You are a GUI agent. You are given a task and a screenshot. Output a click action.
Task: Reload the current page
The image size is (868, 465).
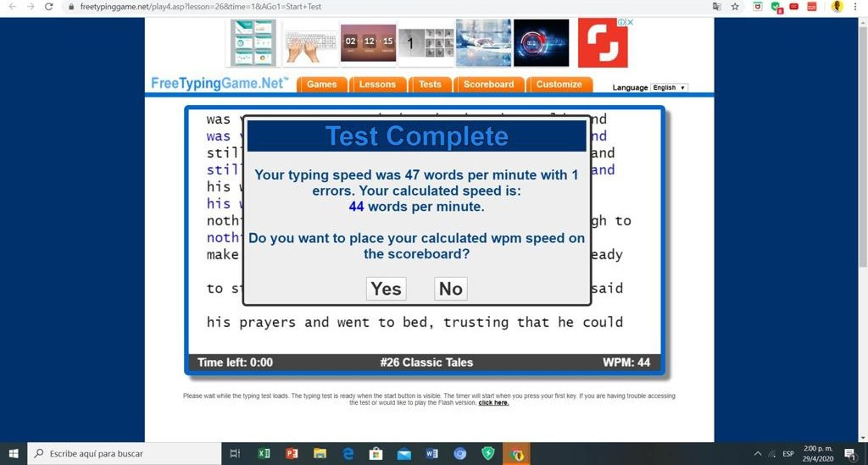tap(48, 7)
